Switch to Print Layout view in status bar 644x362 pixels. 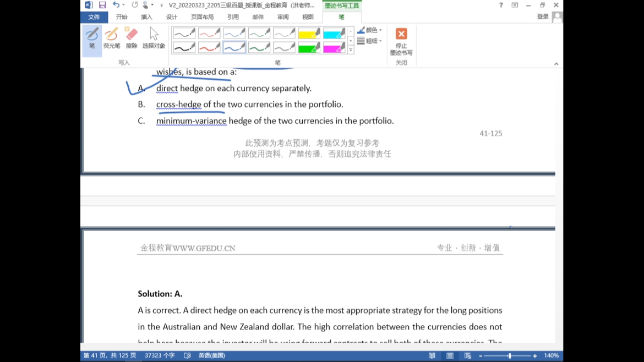pyautogui.click(x=450, y=356)
